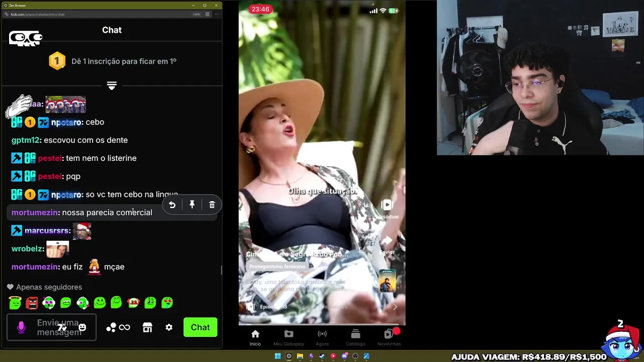Select the angry red face emote
The height and width of the screenshot is (362, 644).
pyautogui.click(x=32, y=302)
